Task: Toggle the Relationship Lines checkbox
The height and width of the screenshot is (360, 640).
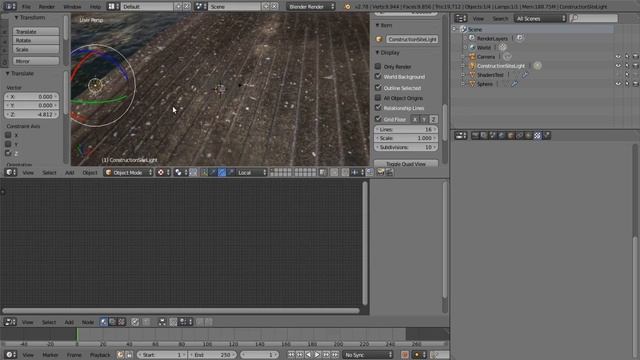Action: (x=378, y=108)
